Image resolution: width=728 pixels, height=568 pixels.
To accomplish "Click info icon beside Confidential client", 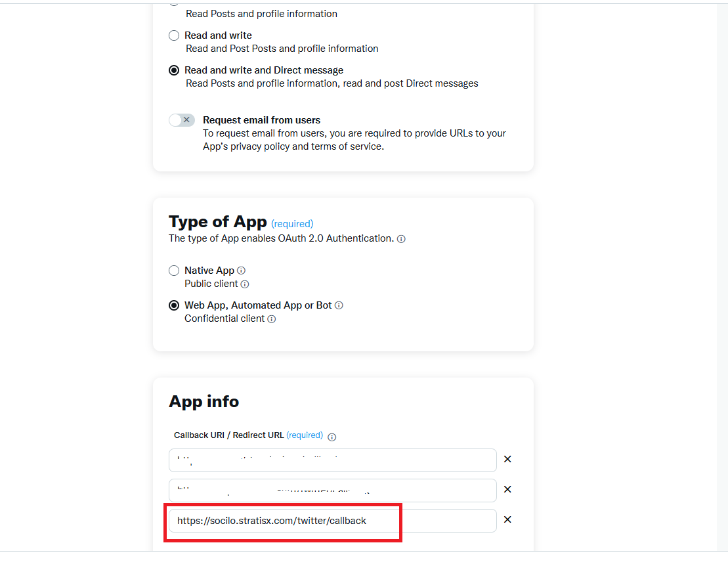I will click(x=272, y=319).
